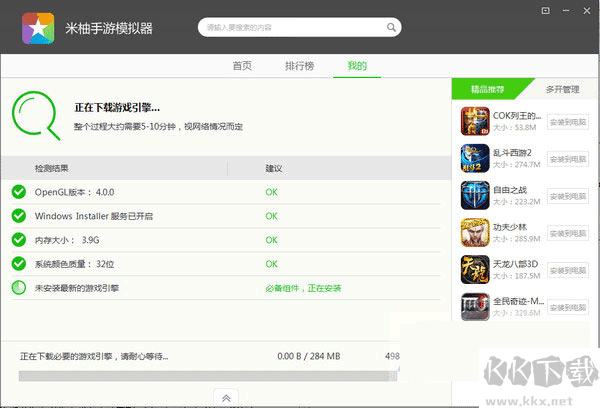Click the 建议 column header
The image size is (600, 408).
coord(274,168)
